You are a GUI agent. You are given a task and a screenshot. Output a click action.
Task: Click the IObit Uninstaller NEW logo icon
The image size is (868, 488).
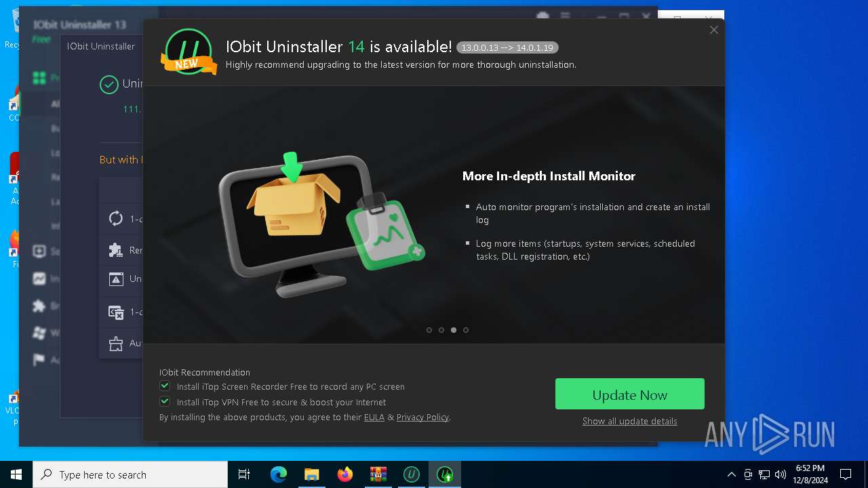tap(188, 52)
